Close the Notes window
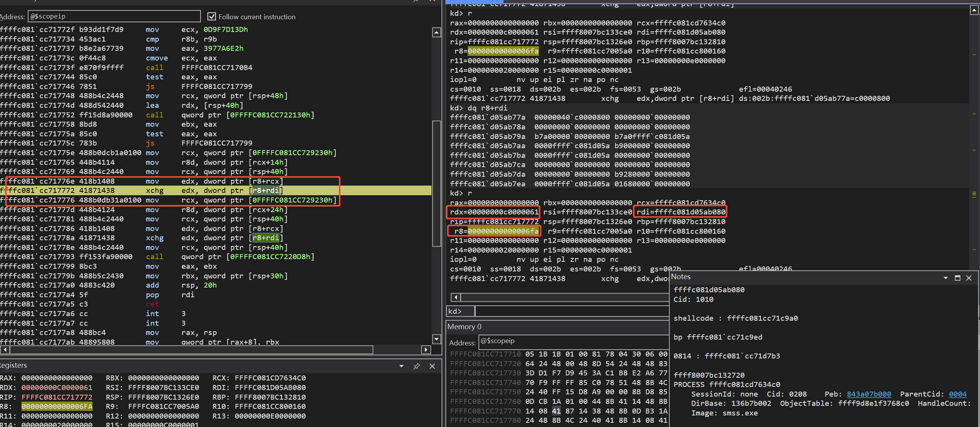The width and height of the screenshot is (980, 427). tap(969, 278)
